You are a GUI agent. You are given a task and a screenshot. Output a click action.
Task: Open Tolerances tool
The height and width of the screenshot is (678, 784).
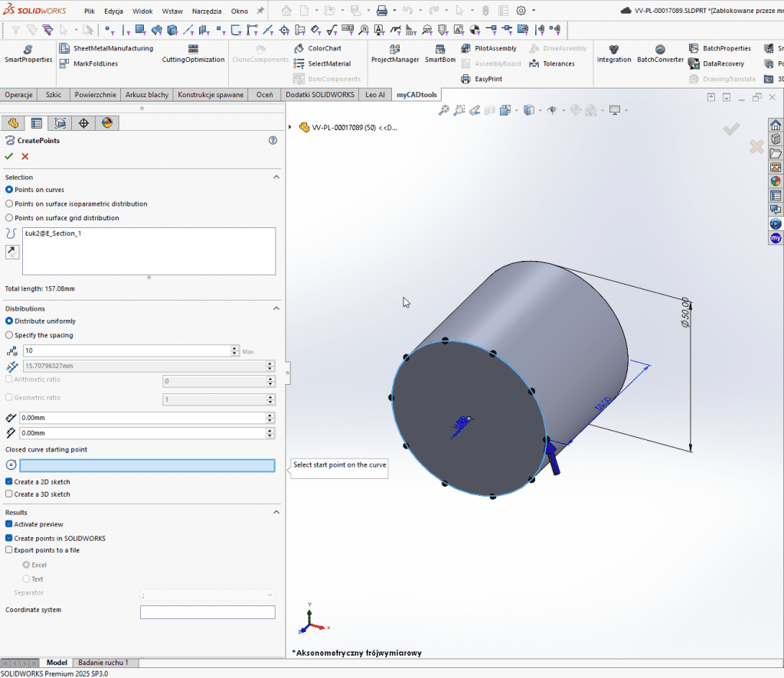(552, 64)
